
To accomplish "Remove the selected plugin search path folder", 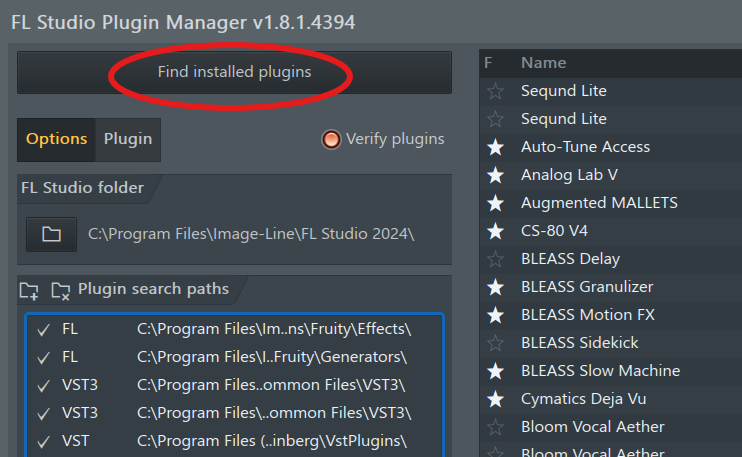I will pyautogui.click(x=61, y=290).
